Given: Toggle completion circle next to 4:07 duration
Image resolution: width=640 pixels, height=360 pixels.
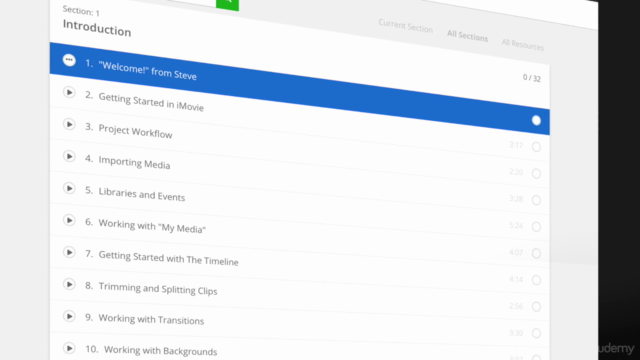Looking at the screenshot, I should click(x=536, y=253).
